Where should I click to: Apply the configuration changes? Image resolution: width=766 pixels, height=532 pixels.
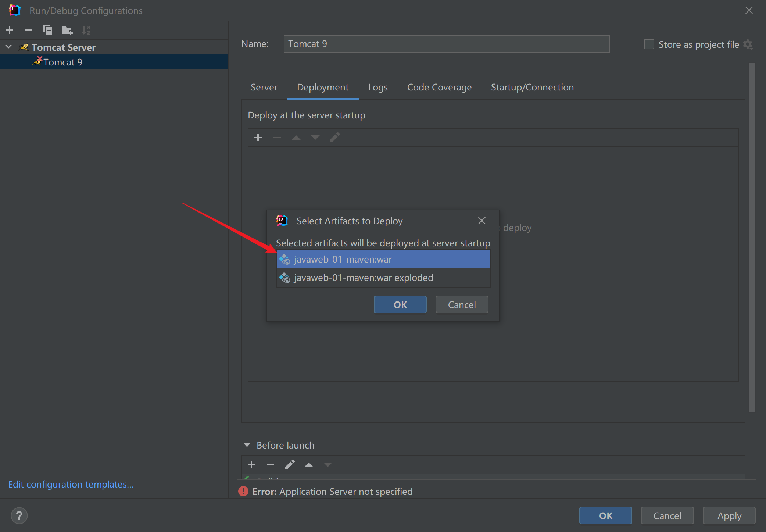click(x=729, y=515)
